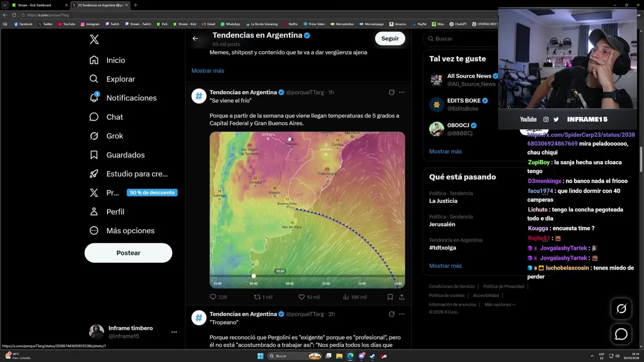Reply to the "Se viene el frío" post
The width and height of the screenshot is (644, 362).
[x=218, y=297]
